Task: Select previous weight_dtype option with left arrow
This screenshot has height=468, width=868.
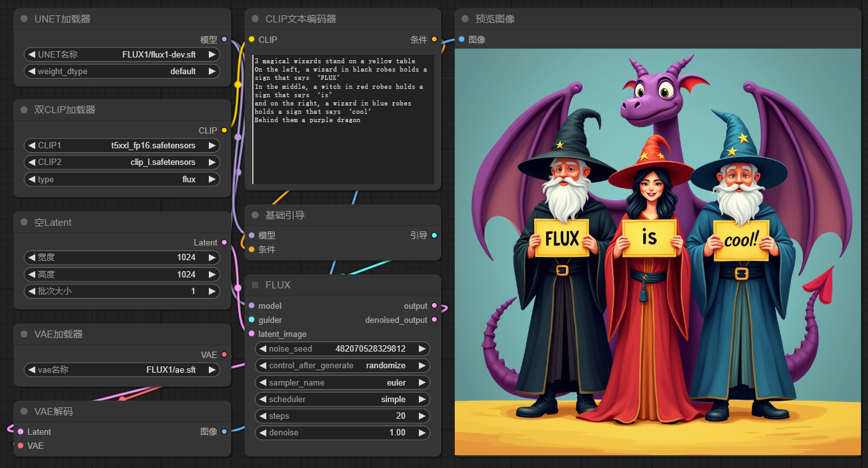Action: [31, 72]
